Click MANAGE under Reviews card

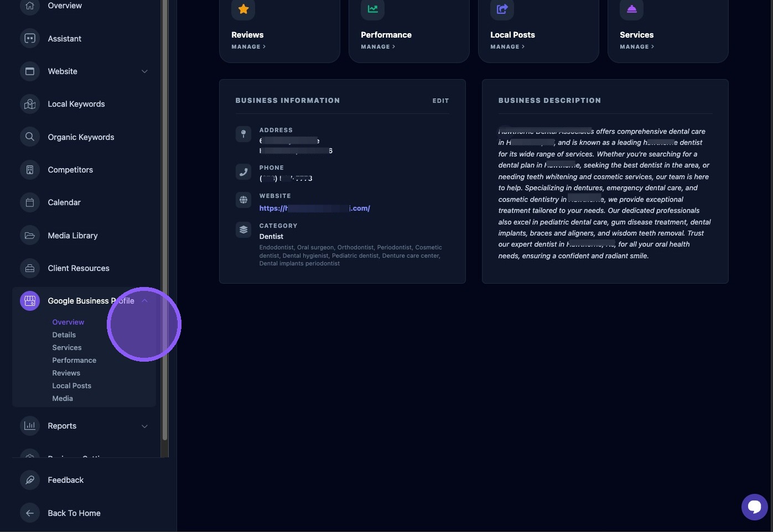point(248,47)
